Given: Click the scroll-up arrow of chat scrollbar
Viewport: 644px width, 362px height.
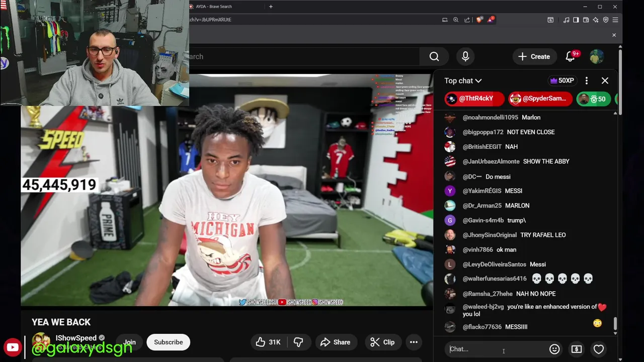Looking at the screenshot, I should [x=615, y=114].
